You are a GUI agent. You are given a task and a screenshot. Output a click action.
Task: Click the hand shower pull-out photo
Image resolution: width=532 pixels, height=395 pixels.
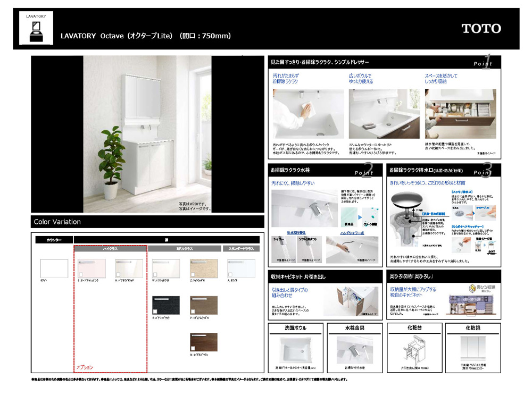tap(352, 249)
